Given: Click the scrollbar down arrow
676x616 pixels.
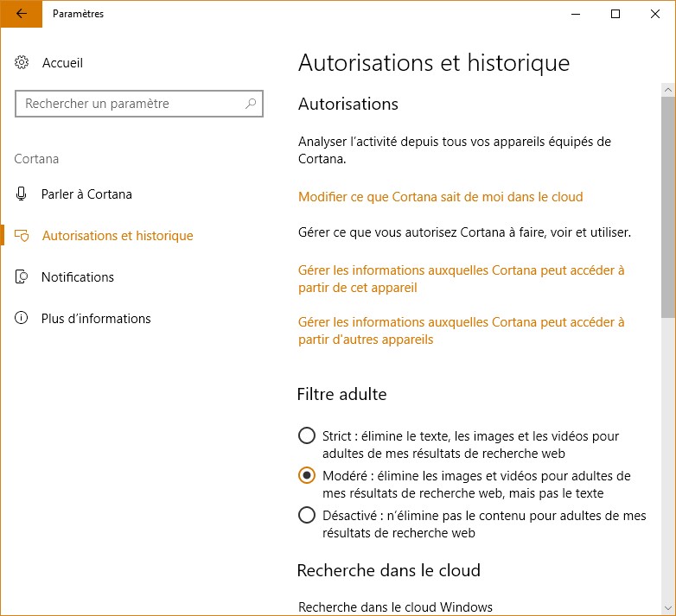Looking at the screenshot, I should 668,607.
